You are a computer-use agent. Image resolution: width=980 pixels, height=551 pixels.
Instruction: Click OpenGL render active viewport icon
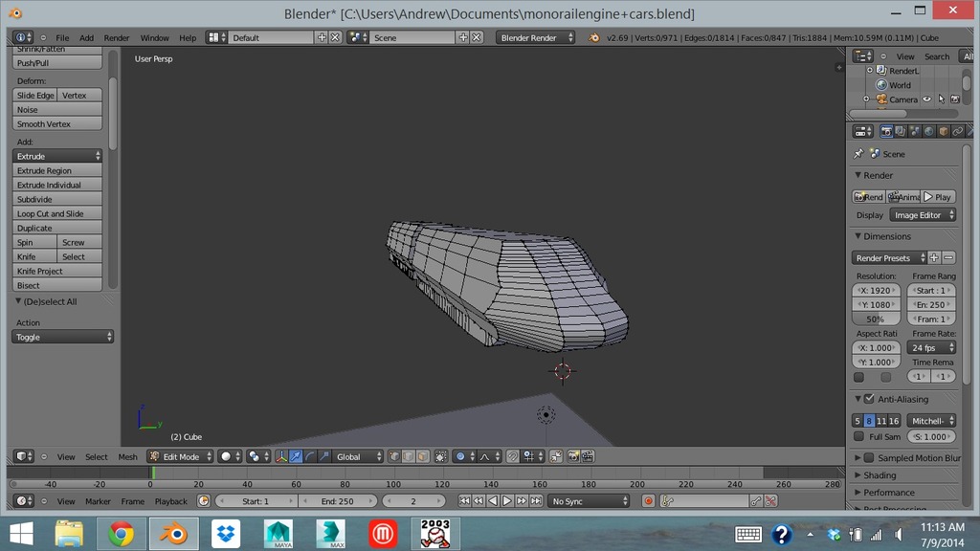[x=573, y=456]
